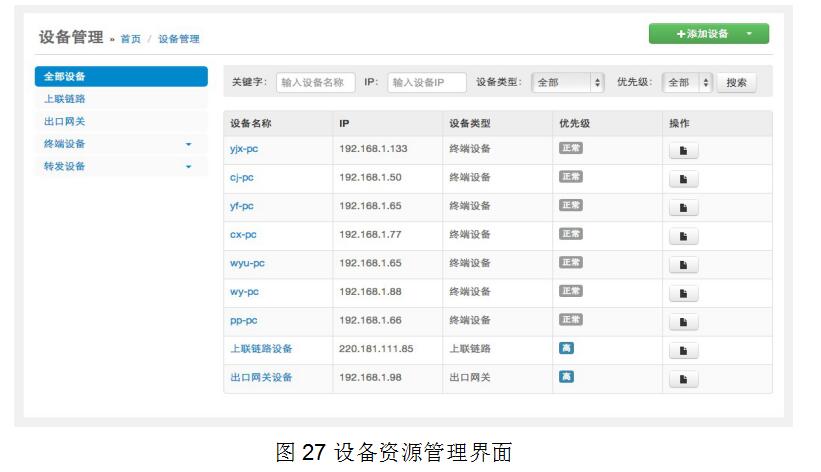Image resolution: width=821 pixels, height=472 pixels.
Task: Click the action icon for cj-pc row
Action: tap(683, 180)
